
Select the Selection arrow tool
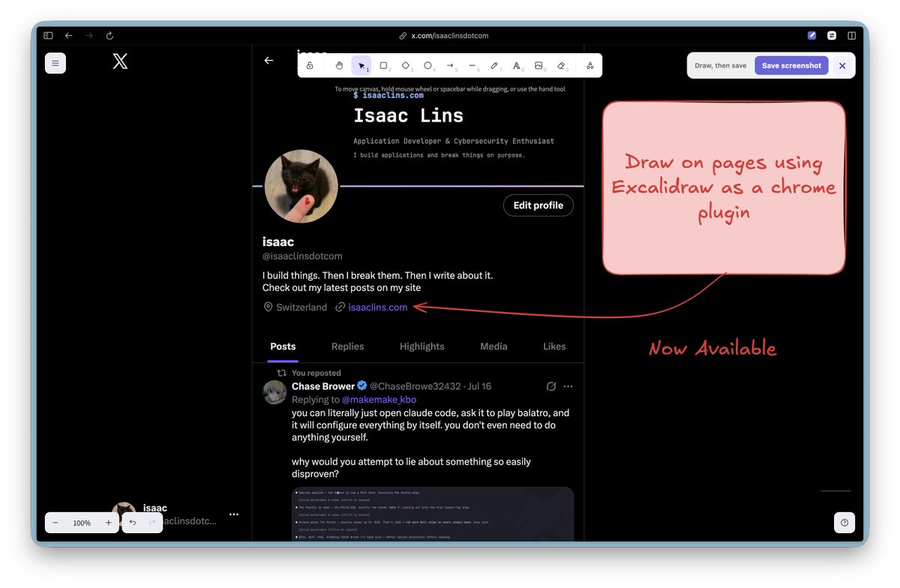click(361, 66)
